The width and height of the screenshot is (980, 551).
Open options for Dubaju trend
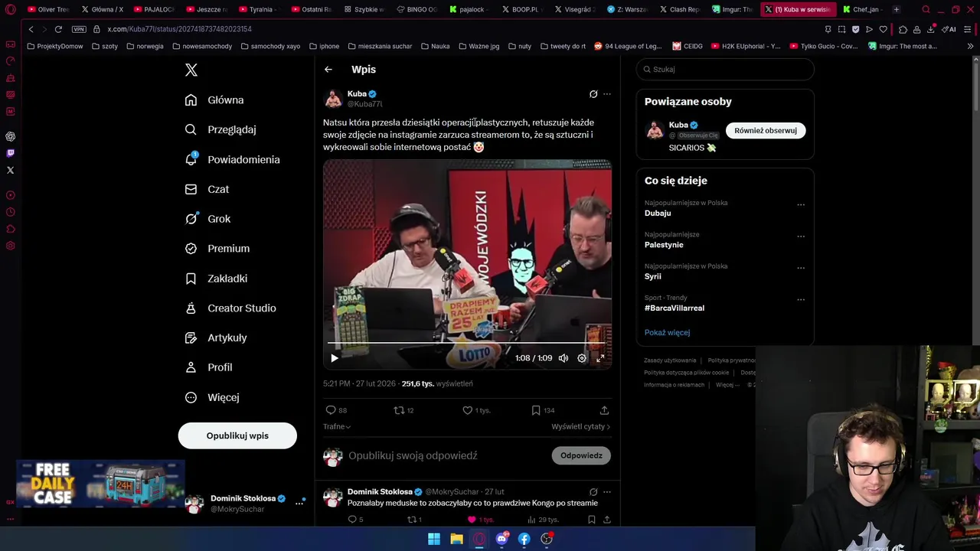(x=801, y=205)
